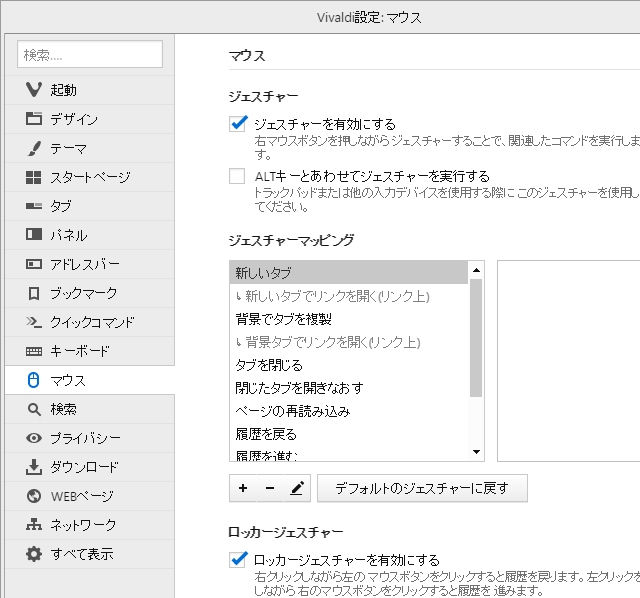Select 背景でタブを複製 gesture
The image size is (640, 598).
tap(349, 319)
